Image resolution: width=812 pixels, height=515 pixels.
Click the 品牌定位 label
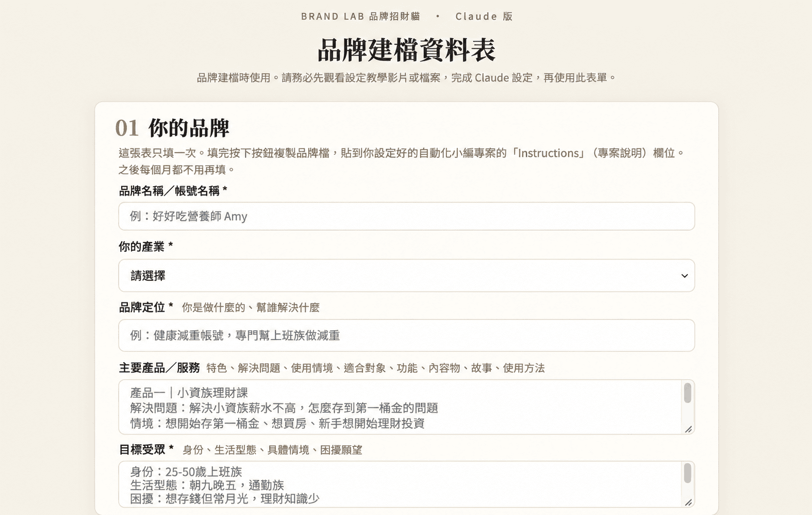point(146,308)
